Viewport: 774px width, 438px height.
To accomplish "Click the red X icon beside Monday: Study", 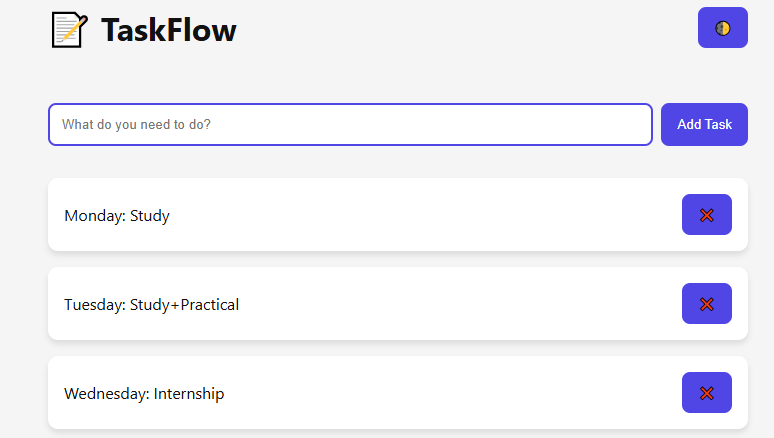I will pos(707,215).
